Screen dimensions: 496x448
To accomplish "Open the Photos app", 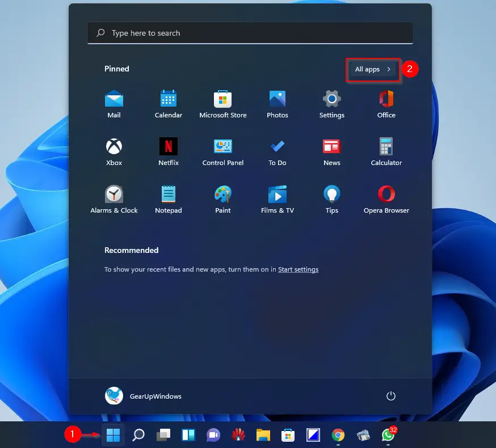I will (x=277, y=104).
